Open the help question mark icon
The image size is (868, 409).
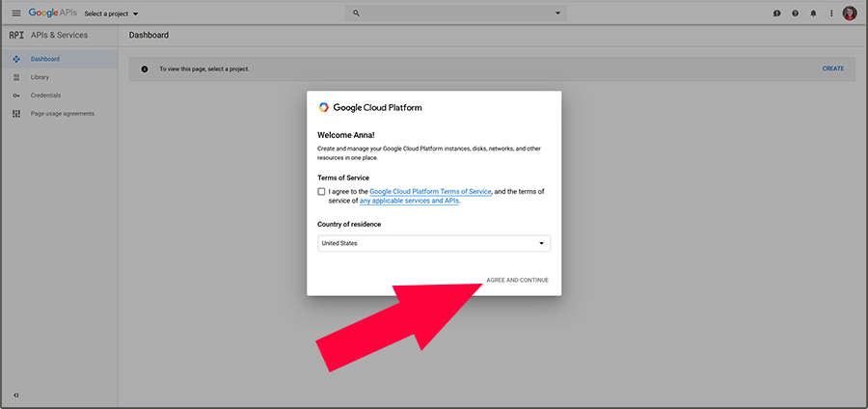click(795, 14)
